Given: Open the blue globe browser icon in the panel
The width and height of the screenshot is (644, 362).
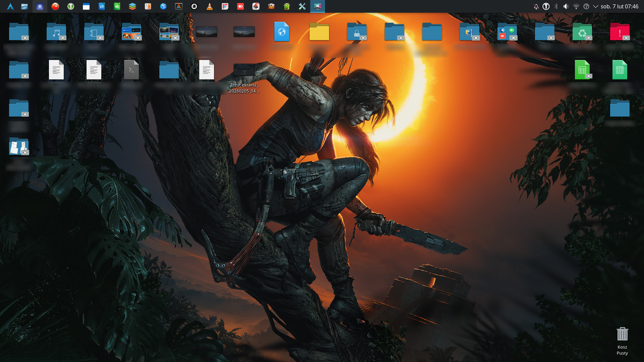Looking at the screenshot, I should (x=164, y=7).
